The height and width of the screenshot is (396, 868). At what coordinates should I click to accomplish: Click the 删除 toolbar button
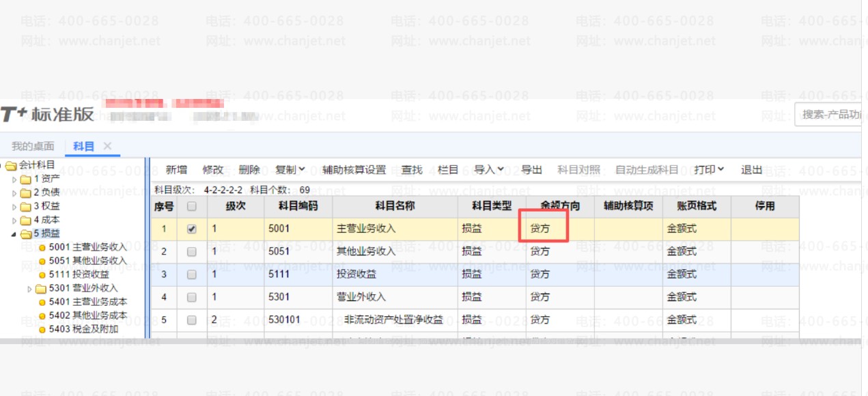pos(249,169)
